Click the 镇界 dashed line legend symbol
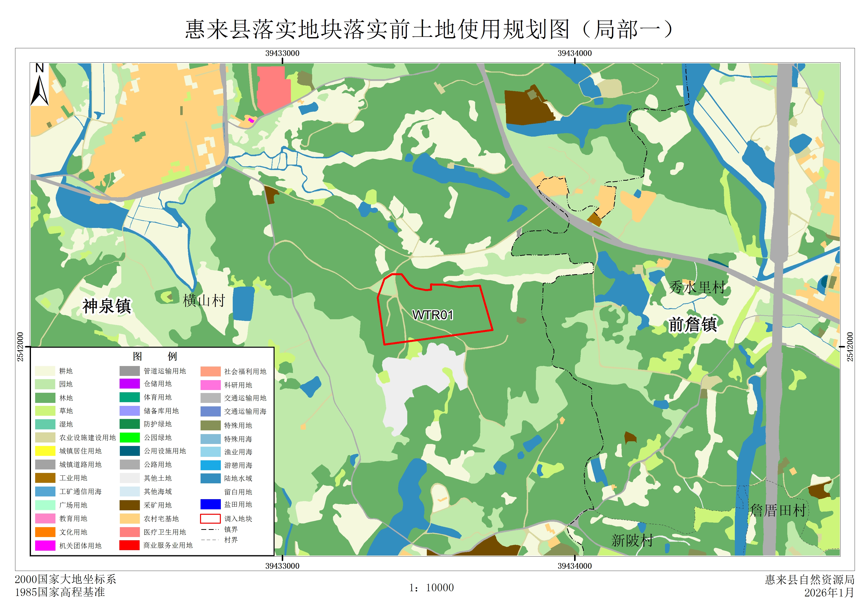868x614 pixels. (x=210, y=529)
